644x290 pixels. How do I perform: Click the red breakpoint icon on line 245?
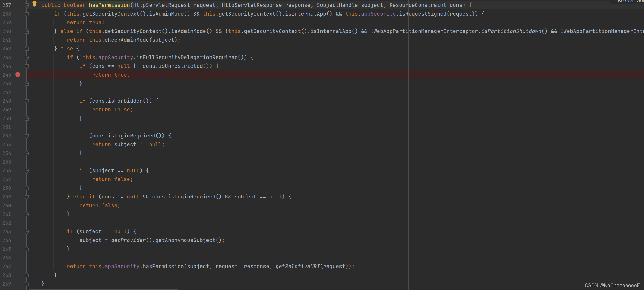18,74
